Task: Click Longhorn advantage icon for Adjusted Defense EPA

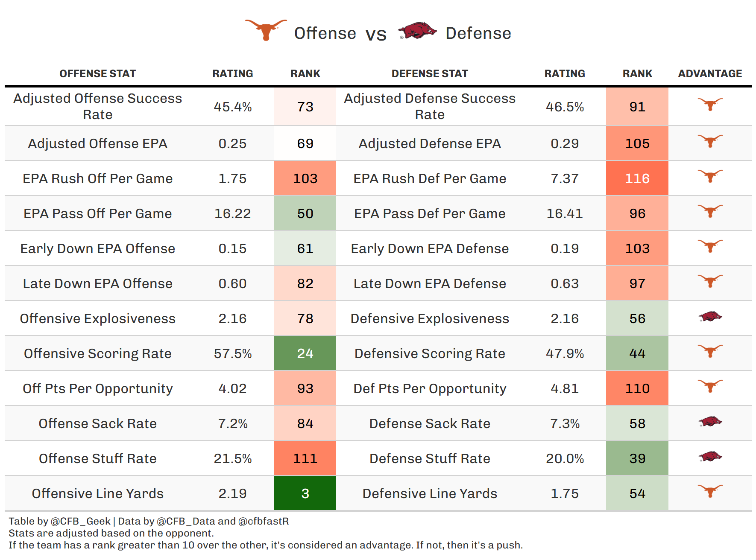Action: pos(710,141)
